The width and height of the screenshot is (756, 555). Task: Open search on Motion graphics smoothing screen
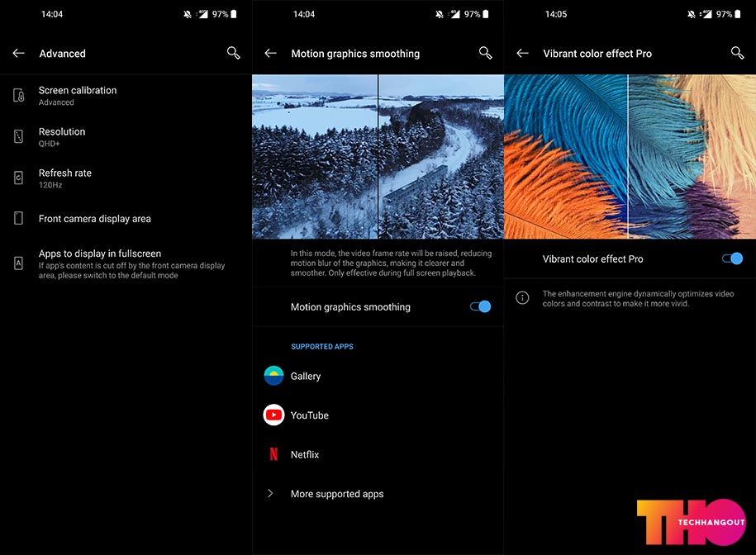[486, 53]
